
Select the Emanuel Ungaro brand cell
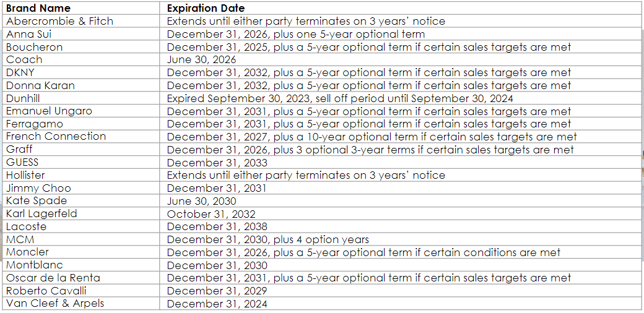49,111
